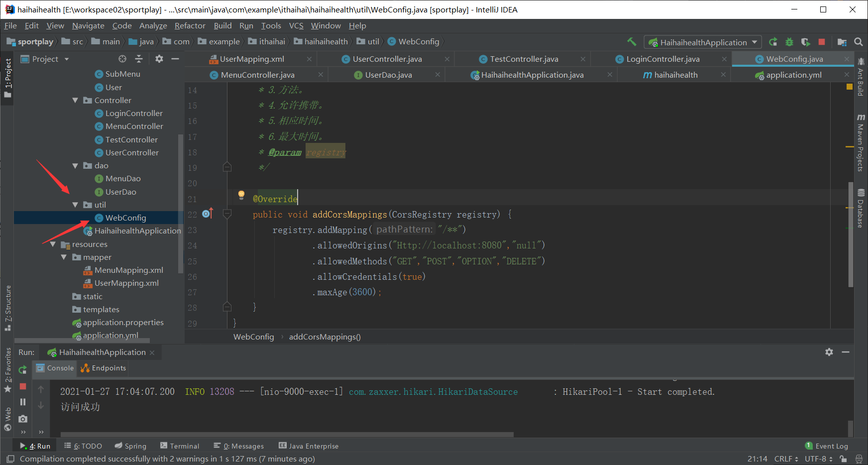The height and width of the screenshot is (465, 868).
Task: Toggle the Maven Projects side panel
Action: [861, 142]
